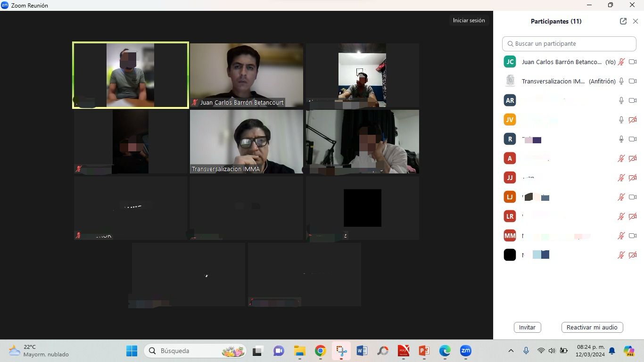Click Reactivar mi audio button

[x=592, y=327]
